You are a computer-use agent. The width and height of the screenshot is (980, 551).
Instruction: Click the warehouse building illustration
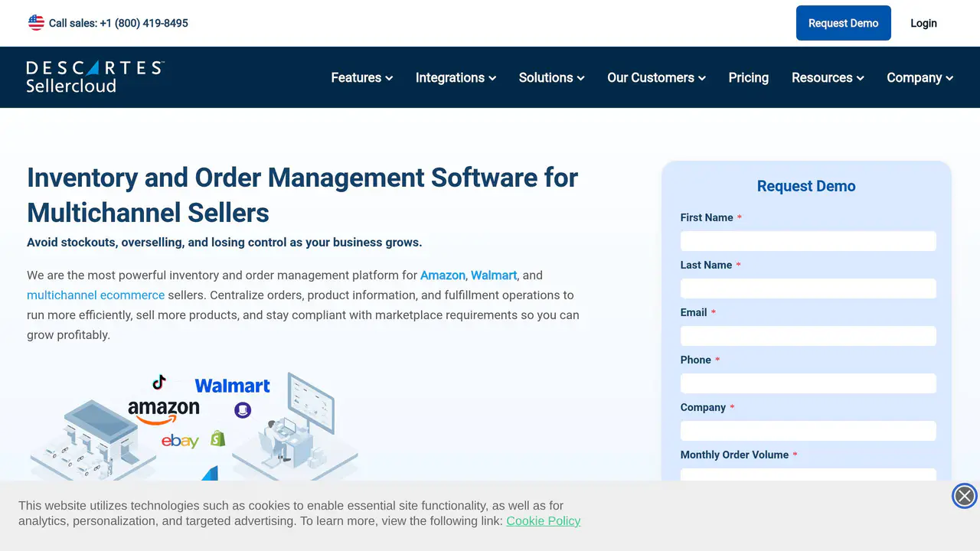(93, 439)
